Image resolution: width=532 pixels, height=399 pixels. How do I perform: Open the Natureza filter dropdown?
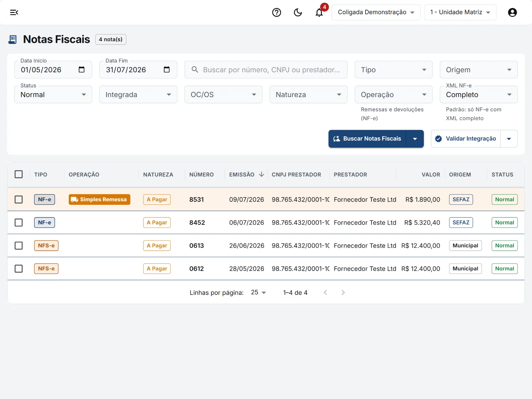pyautogui.click(x=309, y=94)
